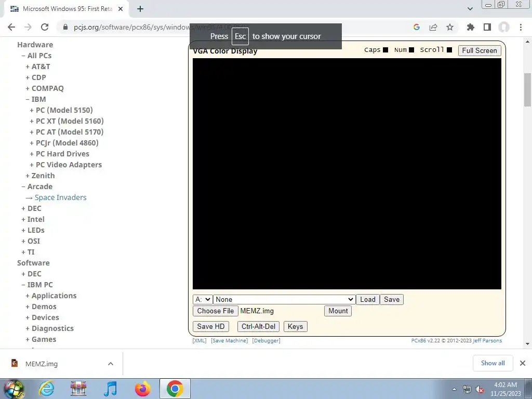The image size is (532, 399).
Task: Send Ctrl-Alt-Del to the machine
Action: click(x=258, y=327)
